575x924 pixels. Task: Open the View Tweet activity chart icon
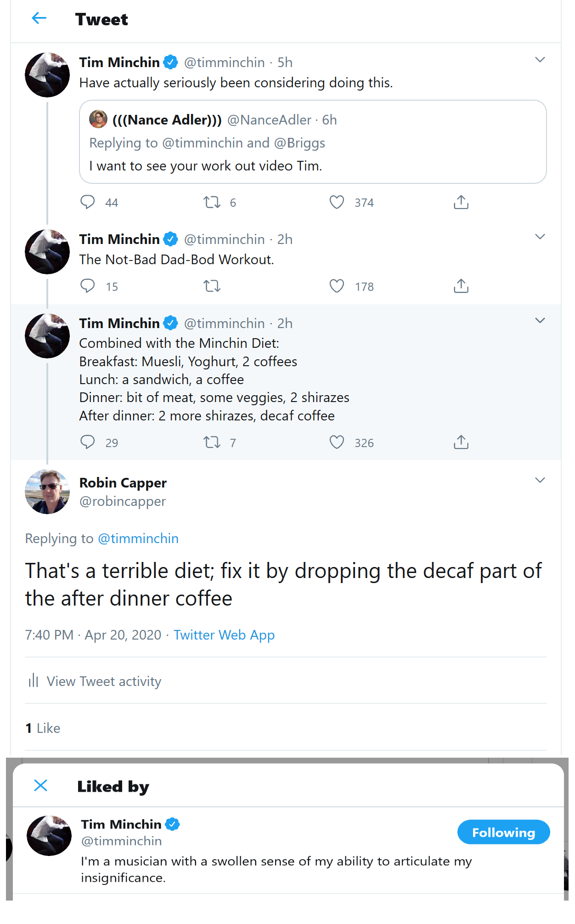[33, 680]
